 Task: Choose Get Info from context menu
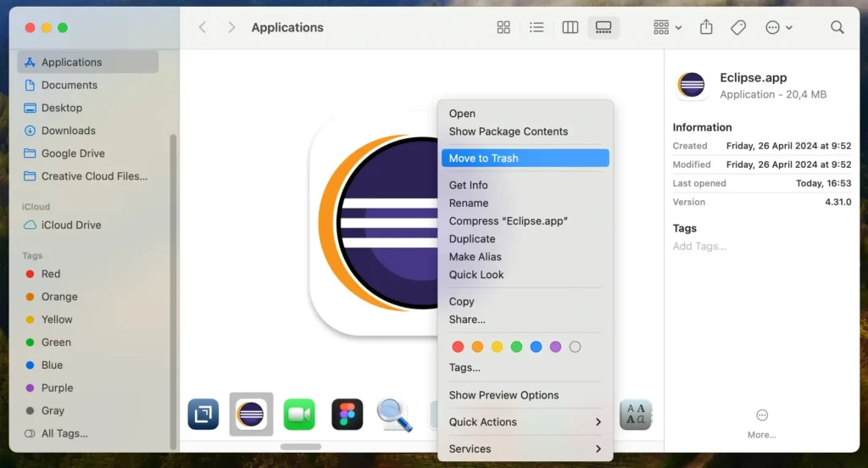point(526,185)
